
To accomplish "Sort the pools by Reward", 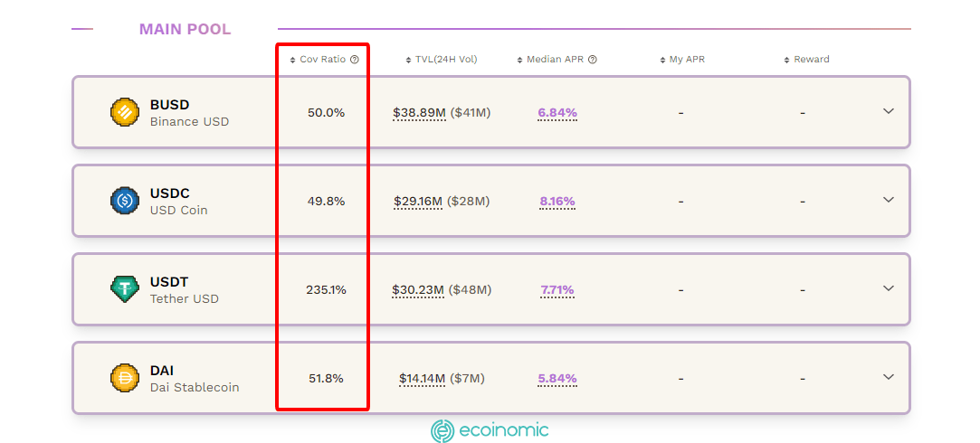I will [x=806, y=60].
